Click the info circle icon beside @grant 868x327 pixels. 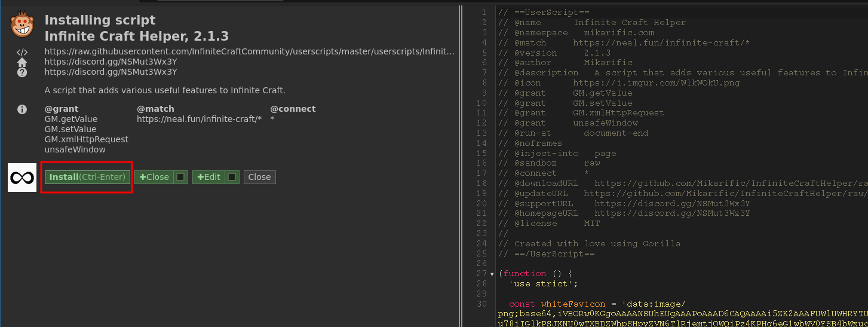(x=22, y=109)
